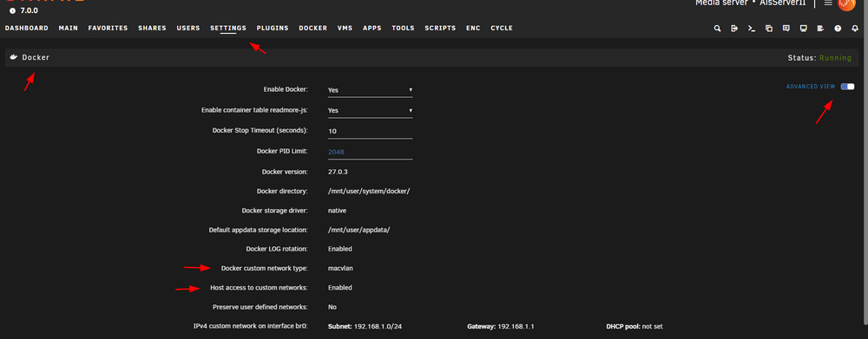This screenshot has height=339, width=868.
Task: Select the Settings tab
Action: click(x=228, y=29)
